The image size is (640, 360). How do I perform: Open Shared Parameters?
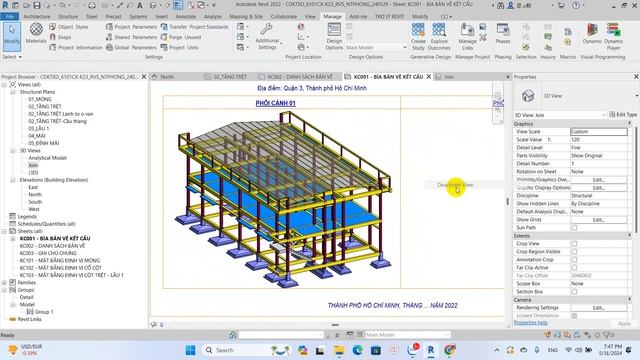pos(131,37)
